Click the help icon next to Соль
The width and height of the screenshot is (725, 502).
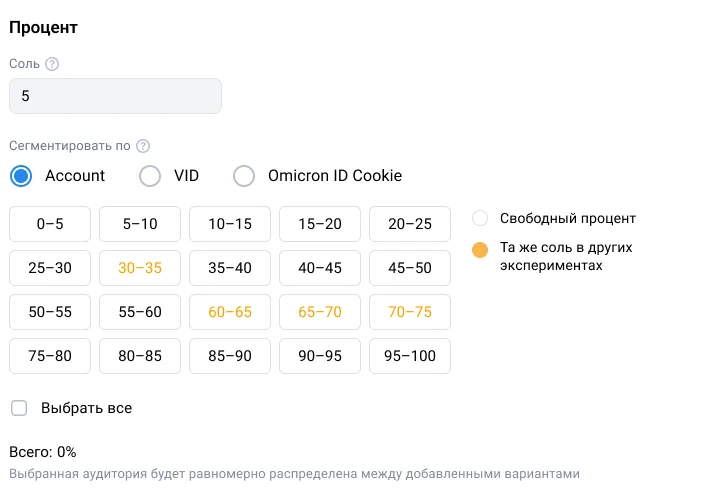pyautogui.click(x=52, y=64)
